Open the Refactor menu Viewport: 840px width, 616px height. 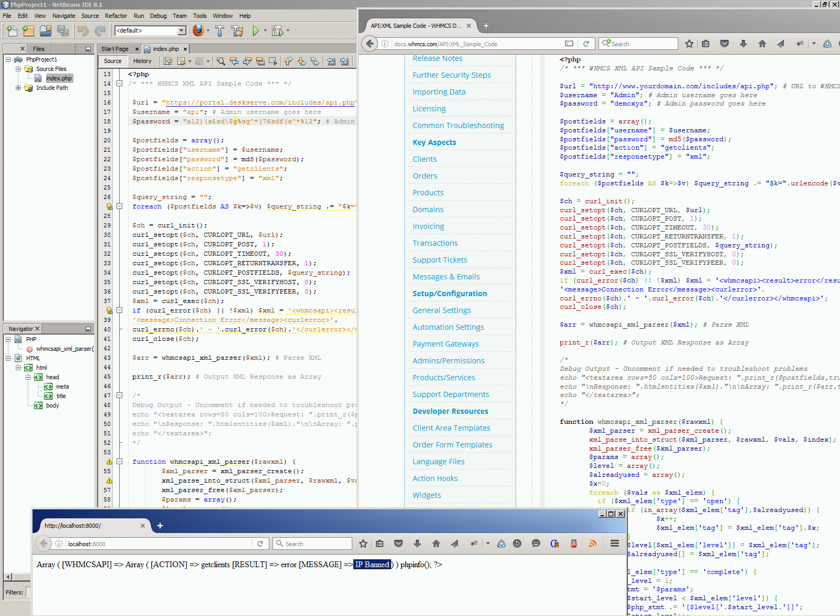click(115, 16)
